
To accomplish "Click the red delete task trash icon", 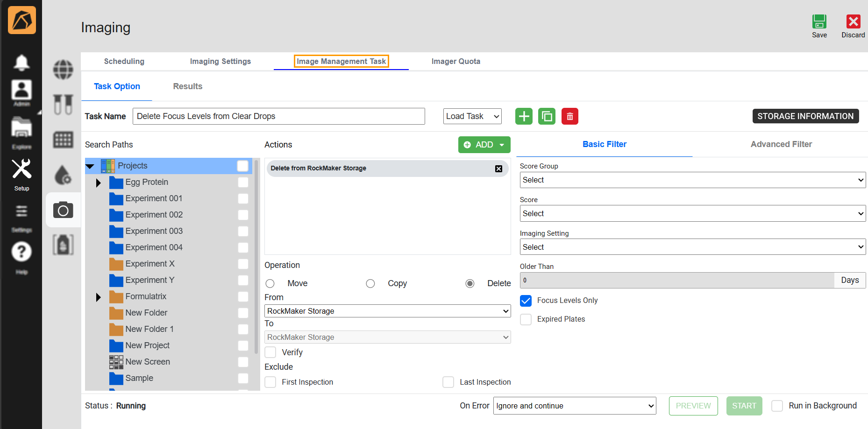I will (x=569, y=116).
